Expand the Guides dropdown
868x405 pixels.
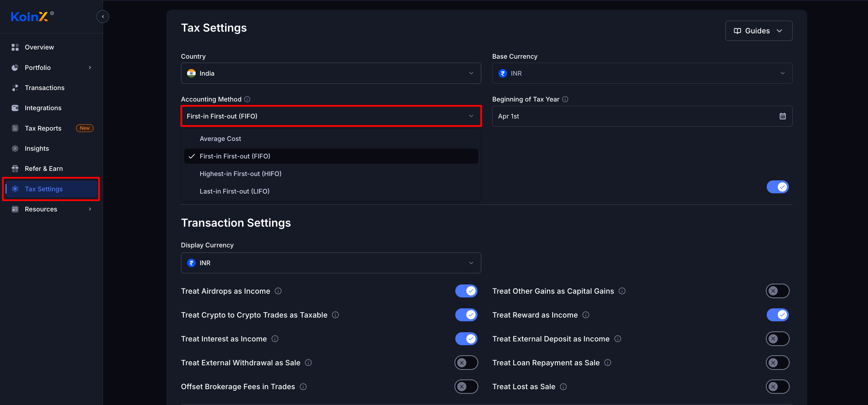(x=758, y=31)
